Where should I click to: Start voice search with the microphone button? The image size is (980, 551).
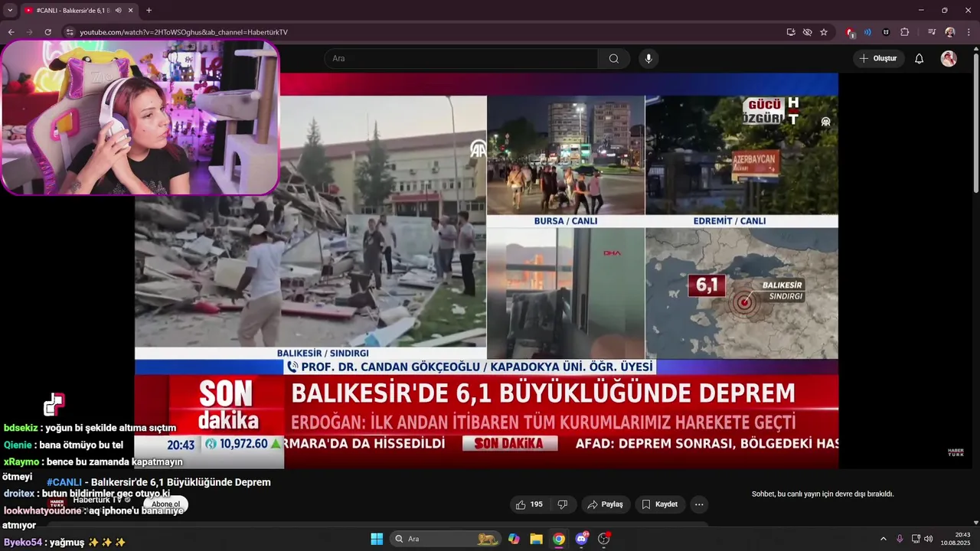pyautogui.click(x=648, y=58)
